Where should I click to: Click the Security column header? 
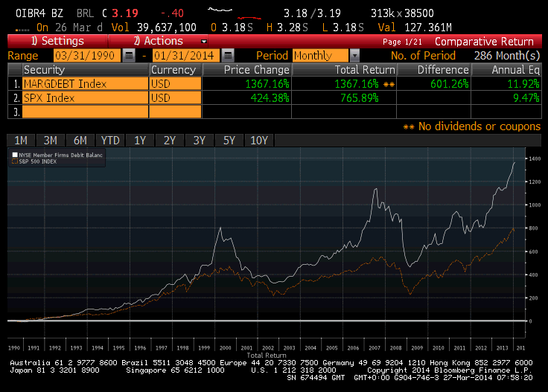tap(86, 70)
